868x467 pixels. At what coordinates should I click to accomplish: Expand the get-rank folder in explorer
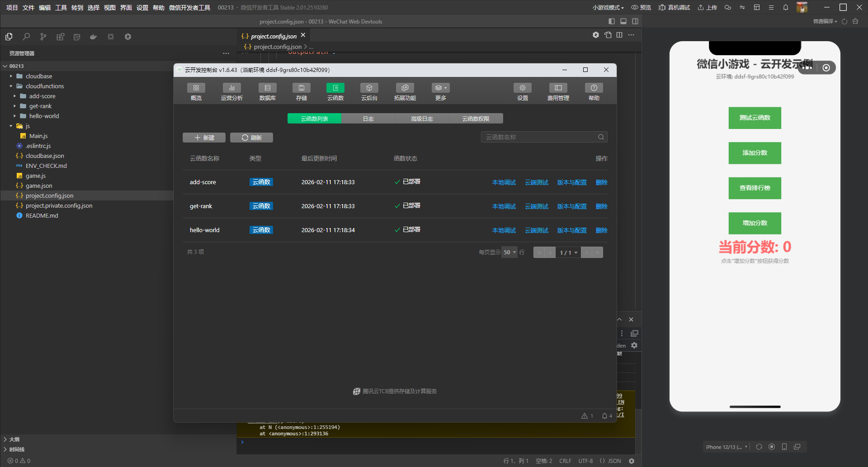pos(14,106)
